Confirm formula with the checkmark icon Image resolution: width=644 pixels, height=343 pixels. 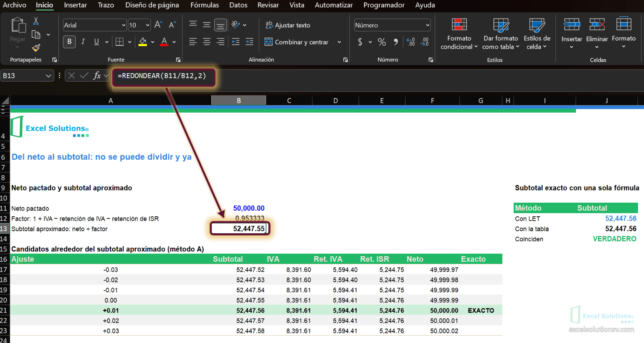(84, 76)
